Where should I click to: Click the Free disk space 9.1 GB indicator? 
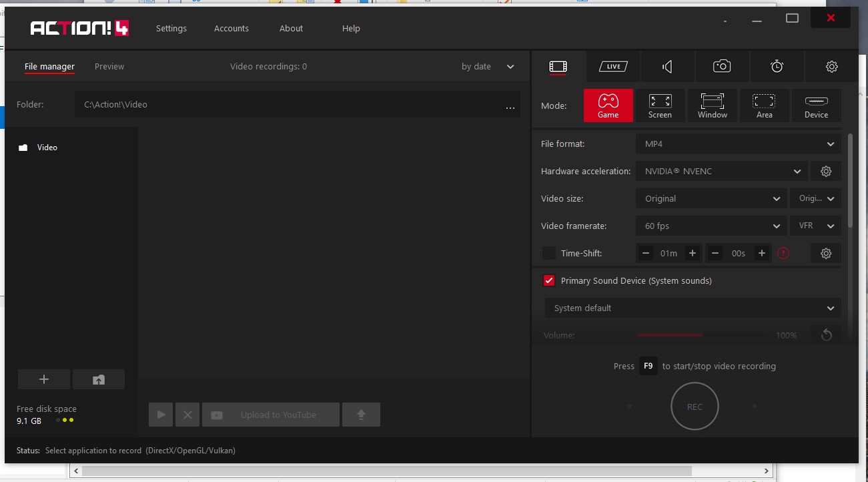47,415
